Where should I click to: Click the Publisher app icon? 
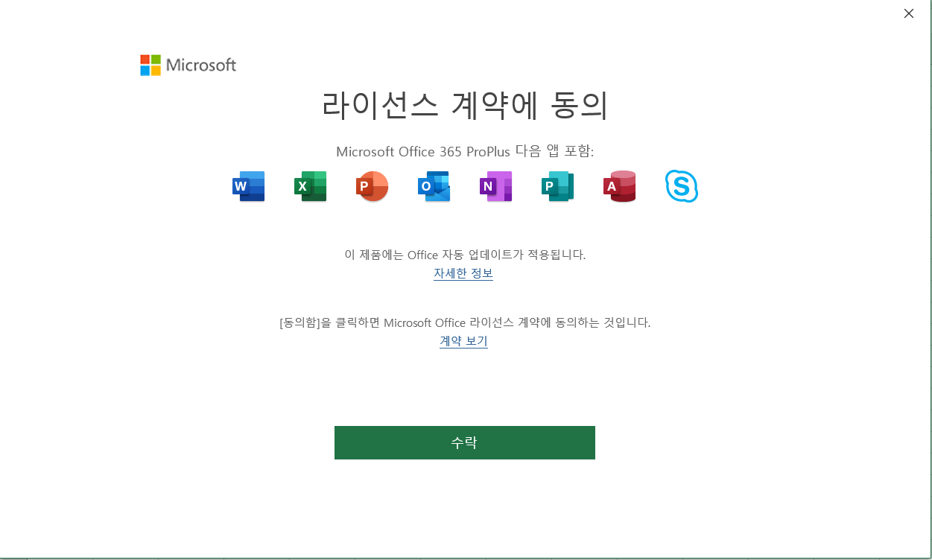557,186
